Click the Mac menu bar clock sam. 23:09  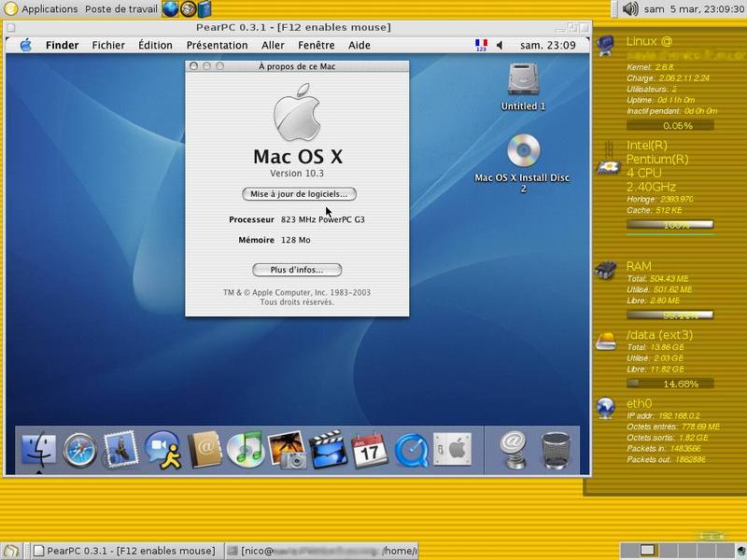click(x=548, y=45)
